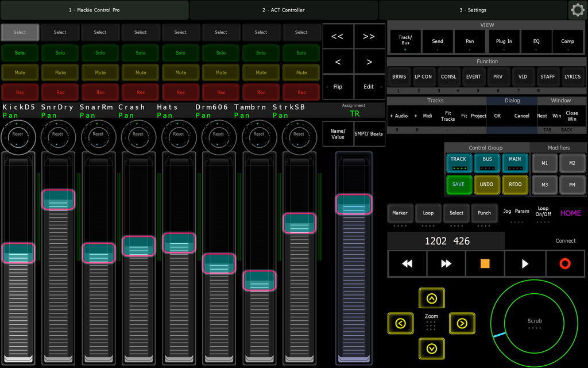Click the Fast Forward transport button

pyautogui.click(x=446, y=263)
